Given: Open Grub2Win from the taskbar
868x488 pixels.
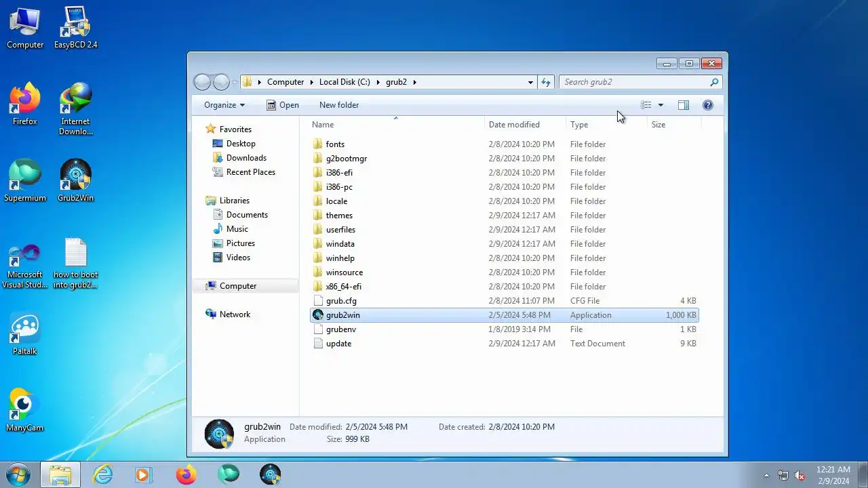Looking at the screenshot, I should pos(271,474).
